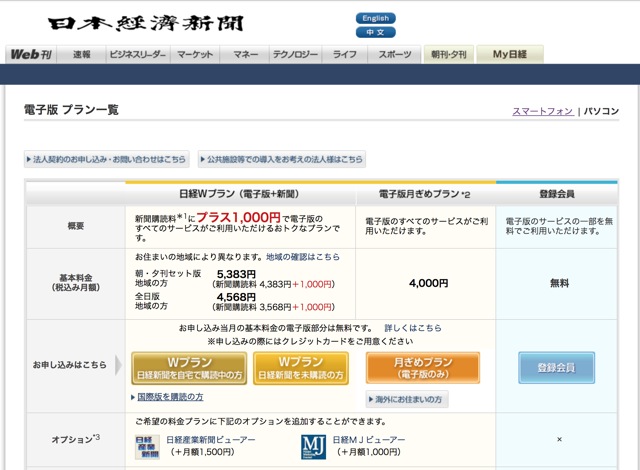Image resolution: width=640 pixels, height=470 pixels.
Task: Open the スポーツ tab
Action: point(395,54)
